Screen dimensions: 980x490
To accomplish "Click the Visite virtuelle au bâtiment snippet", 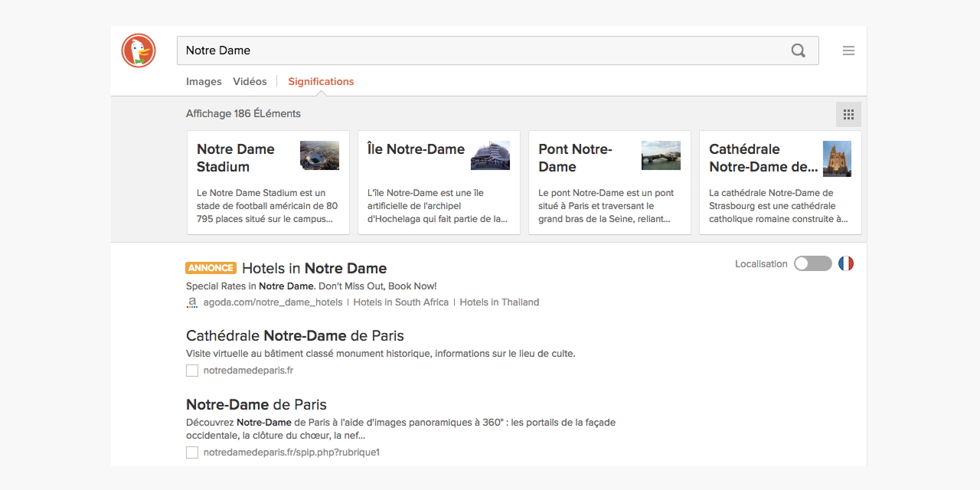I will point(381,354).
